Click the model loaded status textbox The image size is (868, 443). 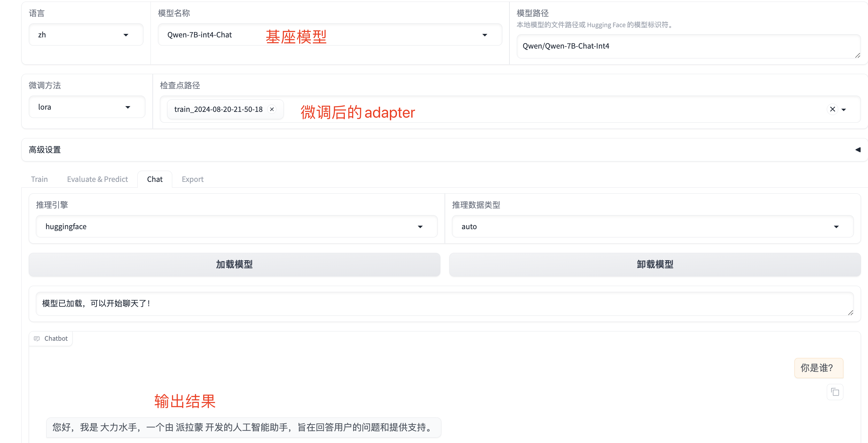(x=444, y=303)
